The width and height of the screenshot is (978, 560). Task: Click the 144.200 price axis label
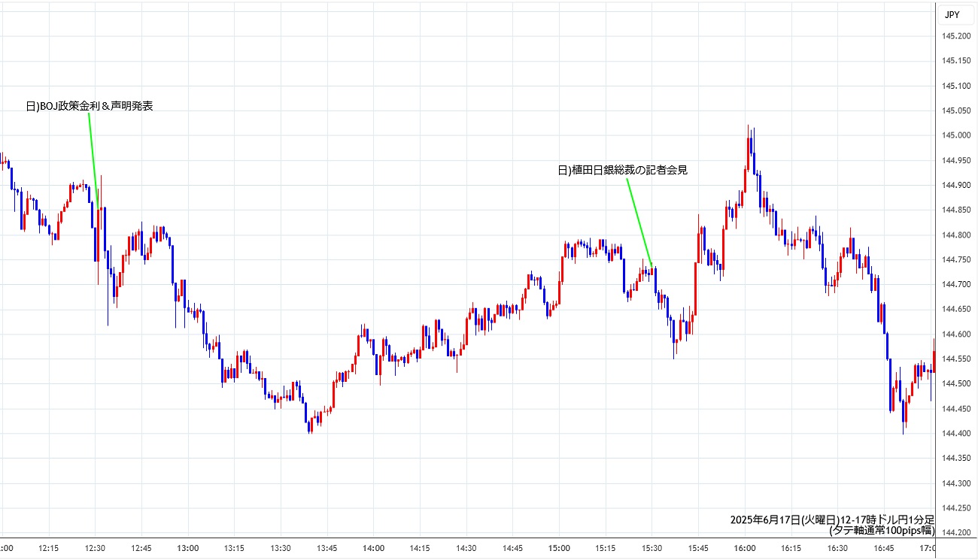tap(957, 533)
